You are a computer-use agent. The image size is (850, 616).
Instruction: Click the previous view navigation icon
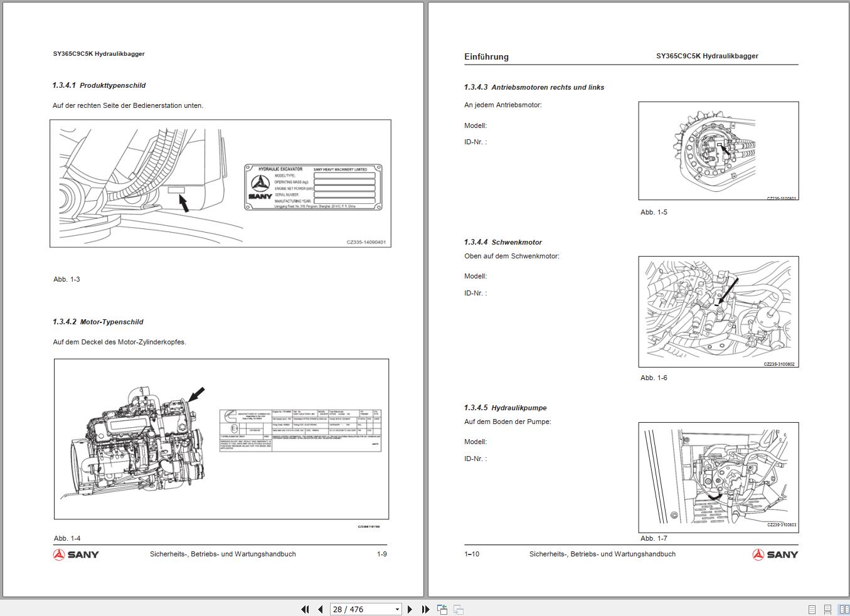(442, 609)
